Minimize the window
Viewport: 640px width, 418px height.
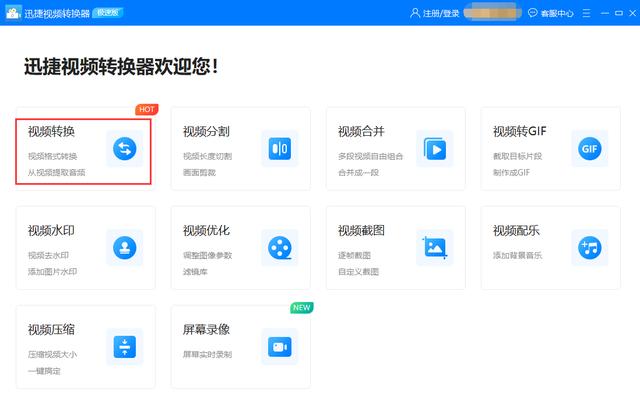(605, 13)
